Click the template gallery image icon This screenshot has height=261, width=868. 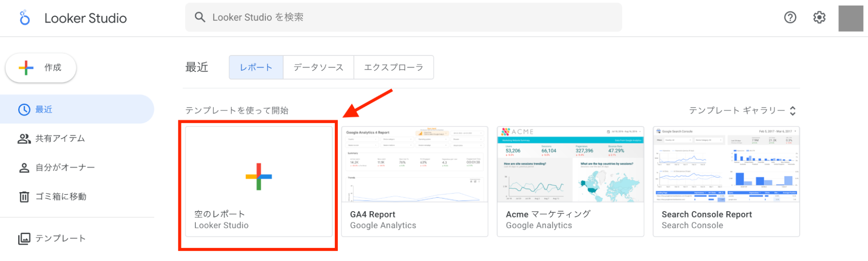click(x=24, y=238)
